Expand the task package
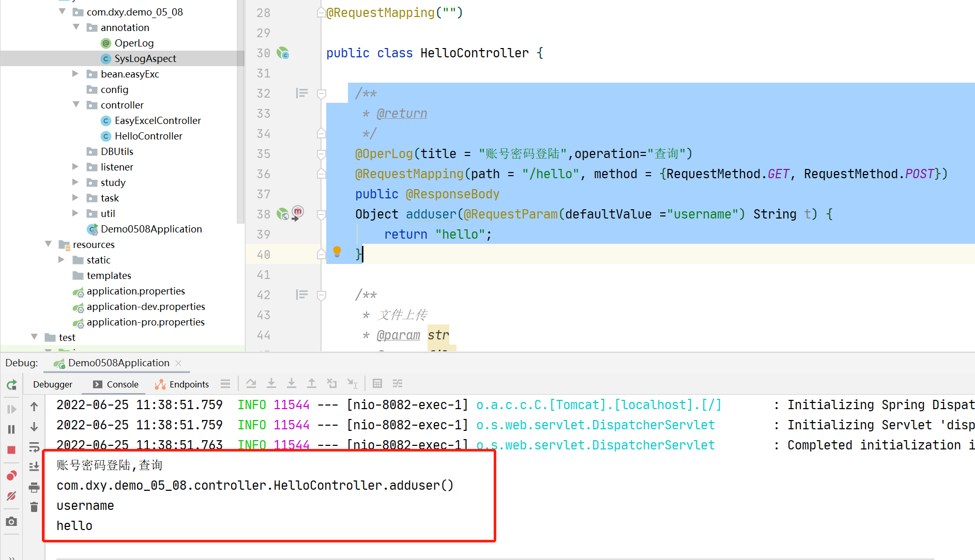This screenshot has height=560, width=975. point(75,197)
